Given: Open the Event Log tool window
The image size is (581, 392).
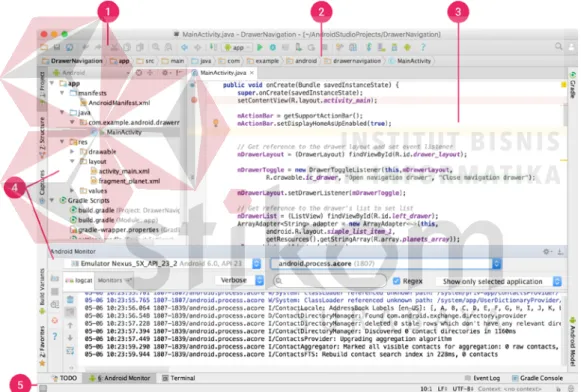Looking at the screenshot, I should [x=482, y=378].
